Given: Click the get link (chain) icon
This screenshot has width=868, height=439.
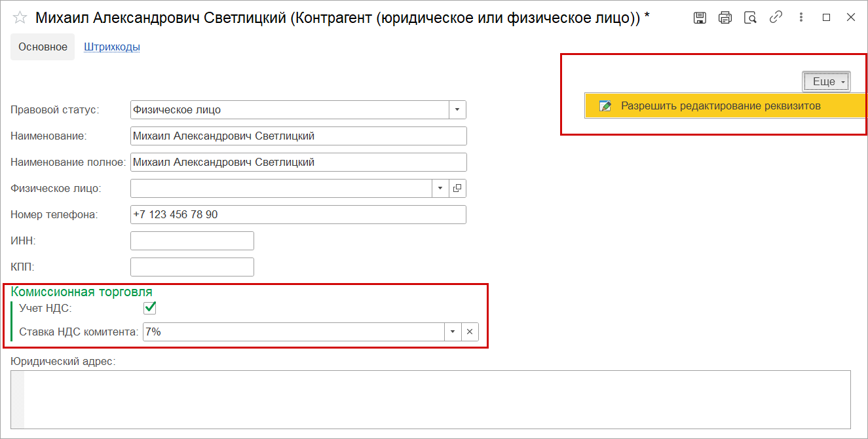Looking at the screenshot, I should coord(776,18).
